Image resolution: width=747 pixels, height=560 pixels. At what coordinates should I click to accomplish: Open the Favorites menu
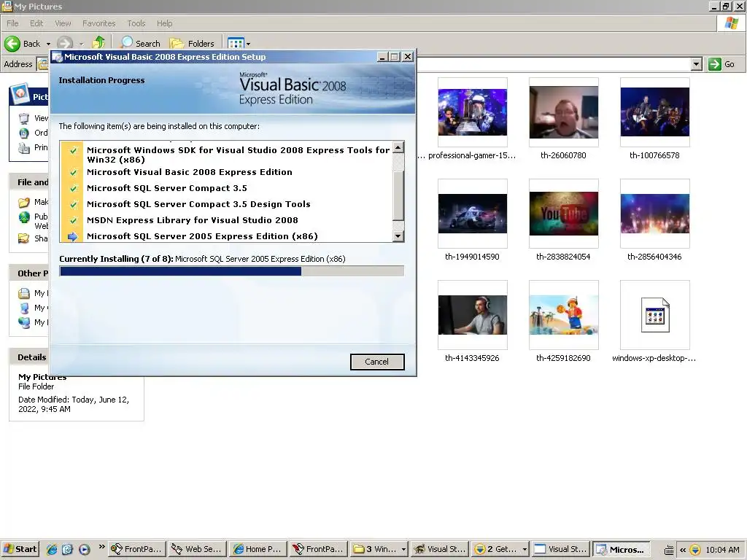tap(98, 23)
